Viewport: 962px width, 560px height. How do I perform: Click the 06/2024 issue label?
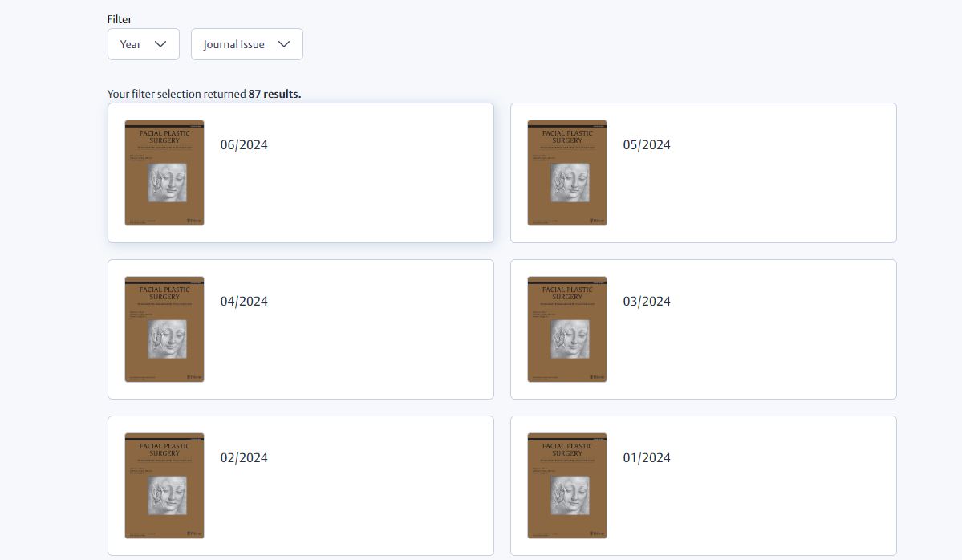244,145
